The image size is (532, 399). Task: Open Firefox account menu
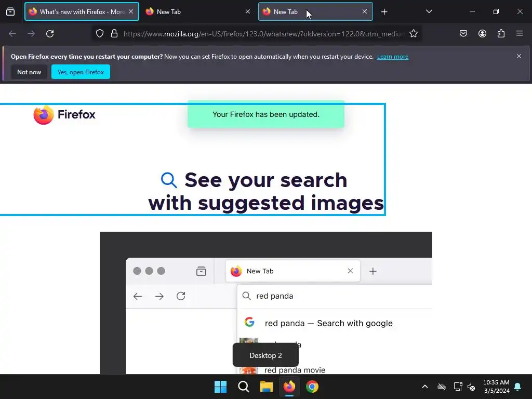[x=482, y=34]
